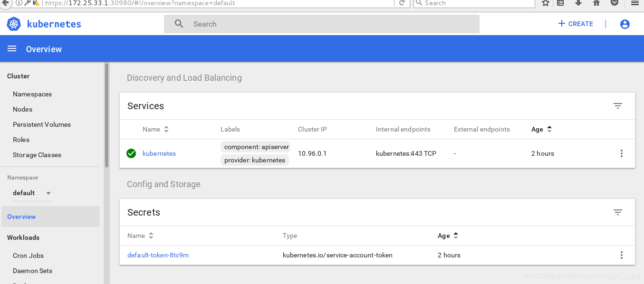Click the Secrets card title
The width and height of the screenshot is (644, 284).
coord(144,212)
